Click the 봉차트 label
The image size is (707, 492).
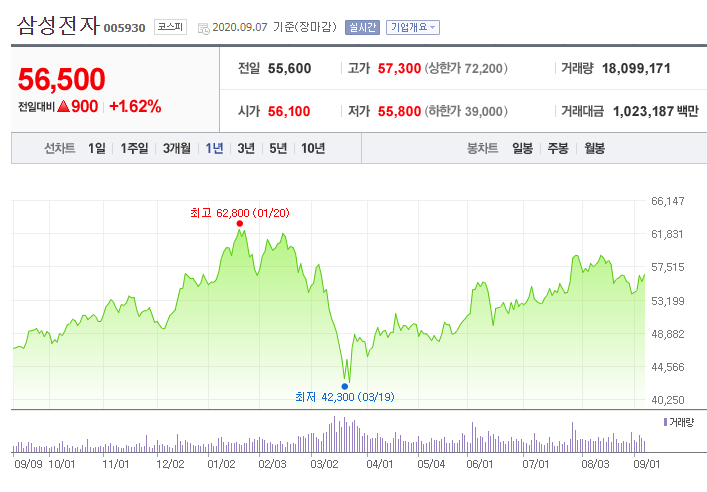point(482,148)
